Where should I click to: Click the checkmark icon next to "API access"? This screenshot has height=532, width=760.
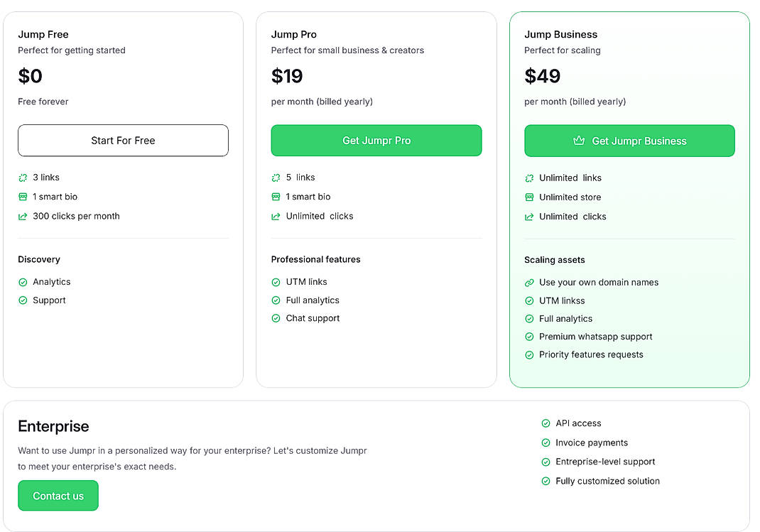tap(545, 423)
